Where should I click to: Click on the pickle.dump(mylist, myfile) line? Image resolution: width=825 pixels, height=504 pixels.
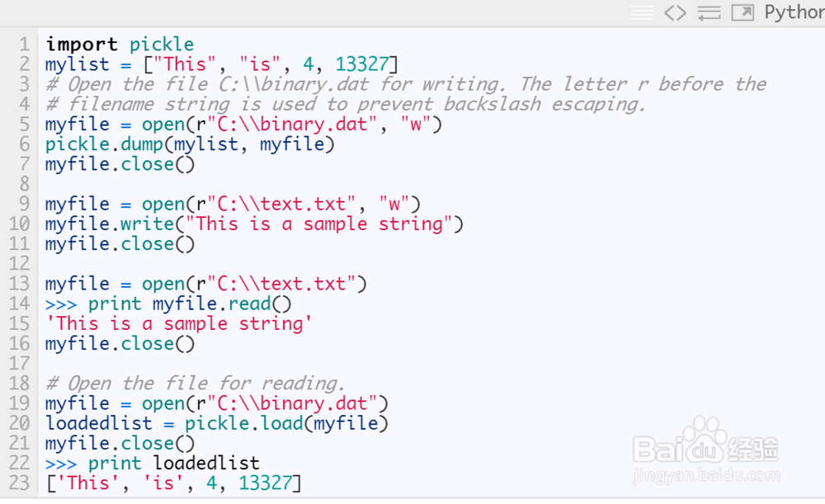(x=190, y=144)
